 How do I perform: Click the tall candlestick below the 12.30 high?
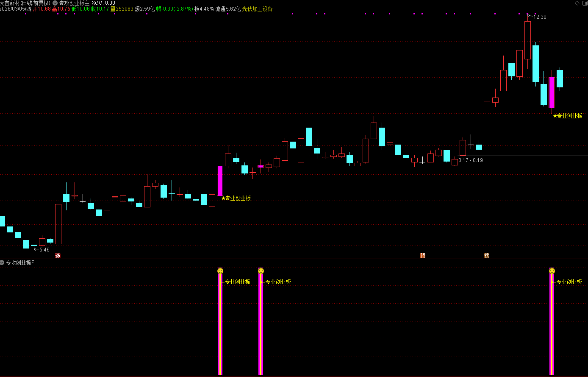point(527,40)
